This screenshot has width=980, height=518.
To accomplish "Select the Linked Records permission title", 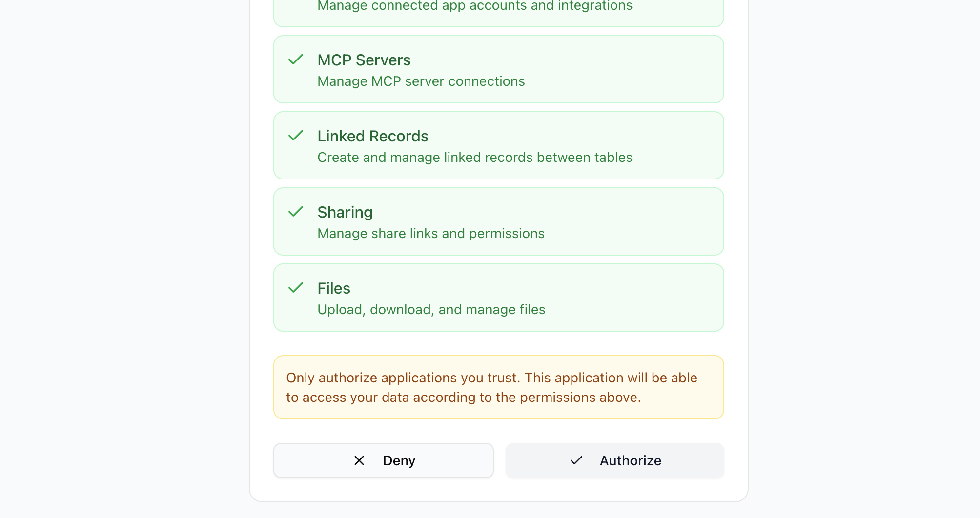I will (373, 136).
